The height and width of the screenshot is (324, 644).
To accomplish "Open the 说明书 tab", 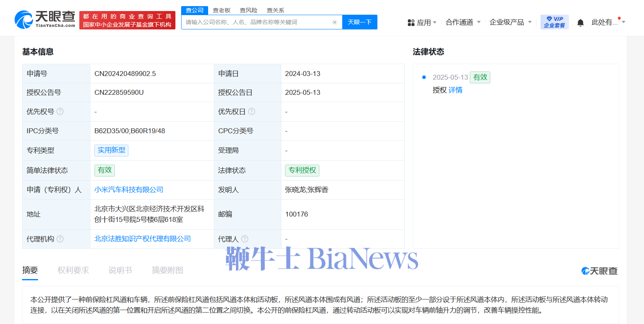I will (x=120, y=270).
